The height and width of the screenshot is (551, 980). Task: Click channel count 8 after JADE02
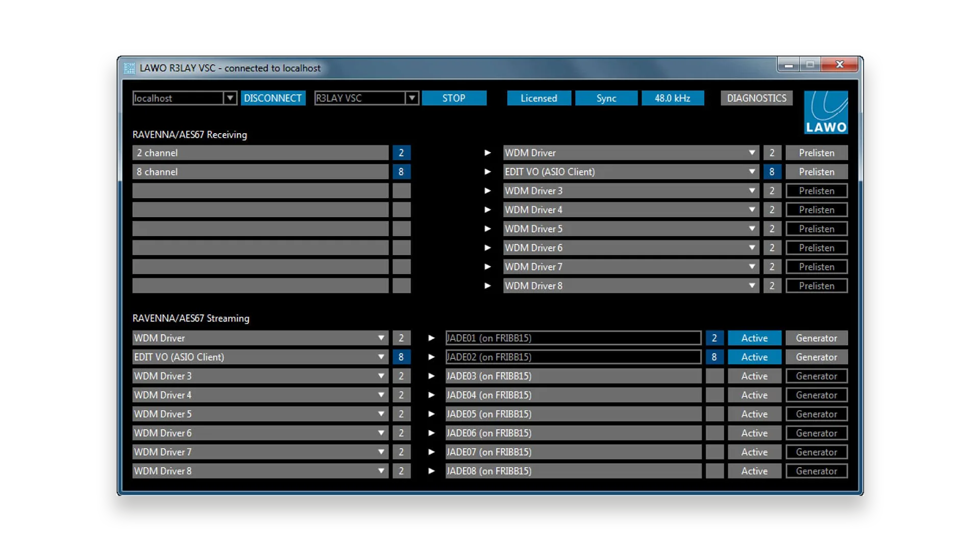click(x=715, y=357)
